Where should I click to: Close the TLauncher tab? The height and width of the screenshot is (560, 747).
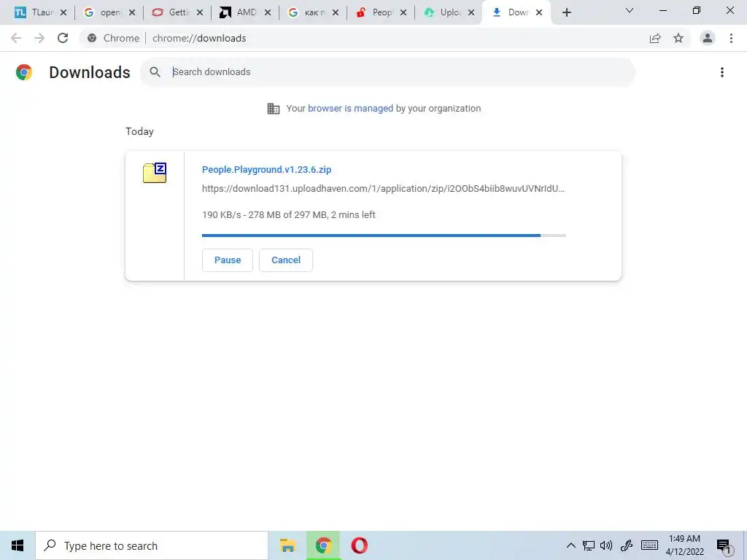[x=63, y=12]
